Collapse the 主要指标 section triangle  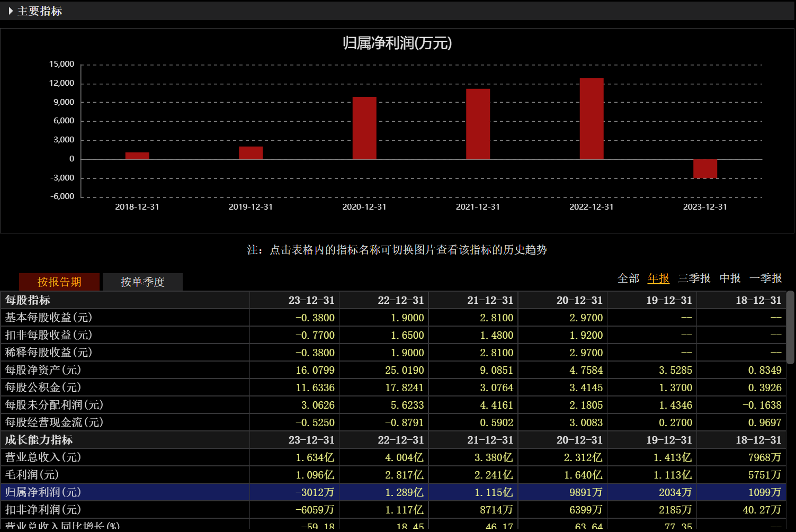tap(11, 11)
